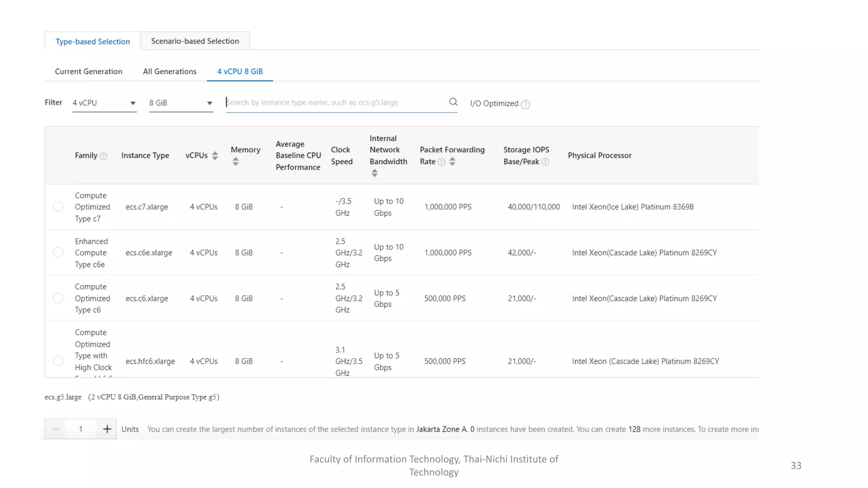The height and width of the screenshot is (488, 868).
Task: Select the ecs.c6e.xlarge radio button
Action: click(x=58, y=252)
